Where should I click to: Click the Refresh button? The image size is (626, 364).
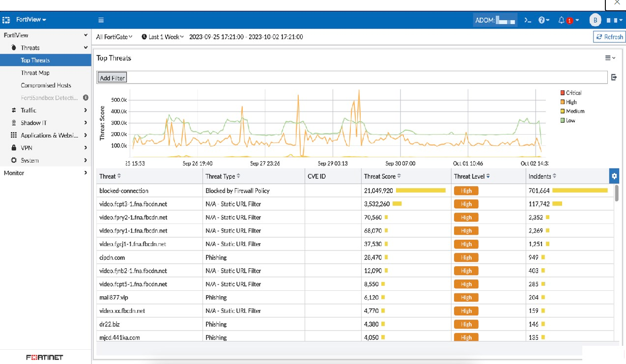coord(609,37)
